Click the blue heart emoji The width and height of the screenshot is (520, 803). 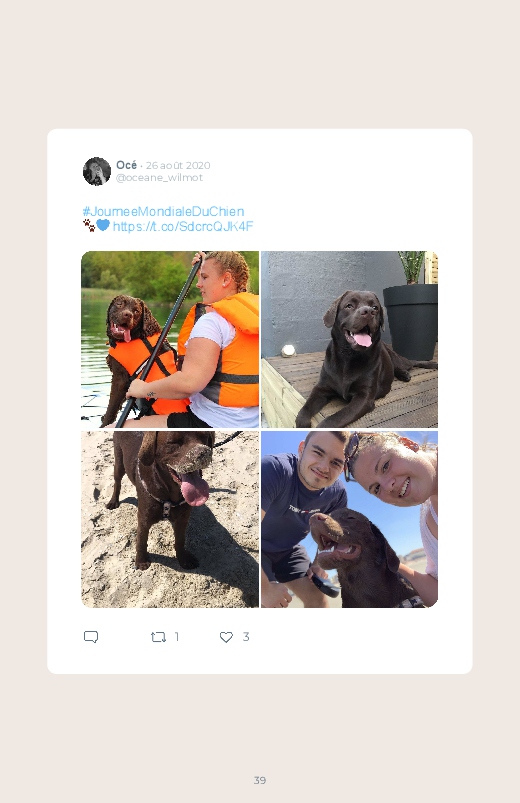pos(103,225)
